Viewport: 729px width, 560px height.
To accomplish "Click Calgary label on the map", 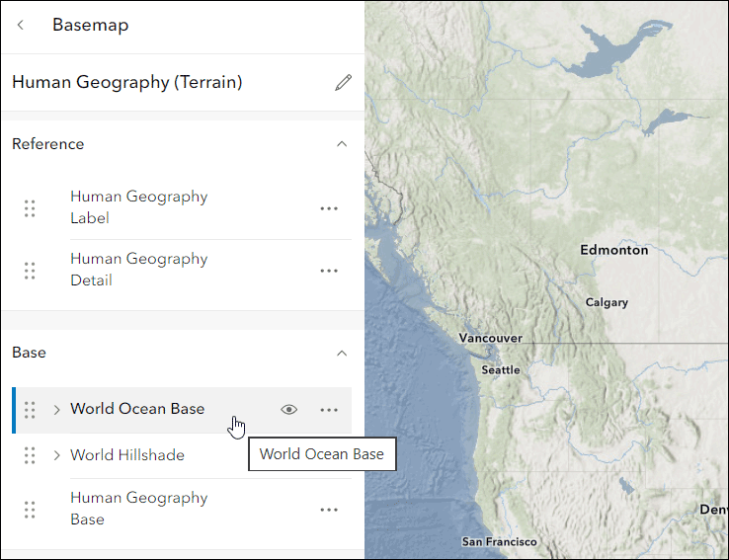I will [x=607, y=302].
